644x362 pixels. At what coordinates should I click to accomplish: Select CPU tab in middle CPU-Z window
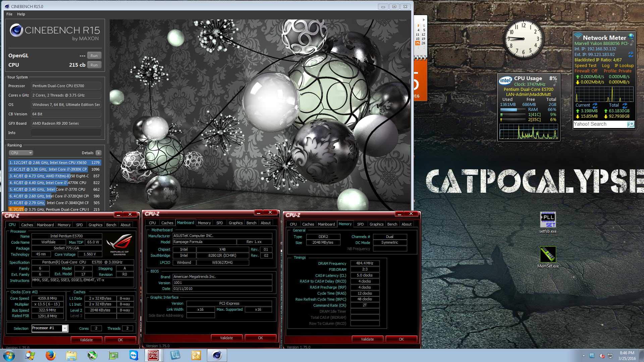coord(152,223)
